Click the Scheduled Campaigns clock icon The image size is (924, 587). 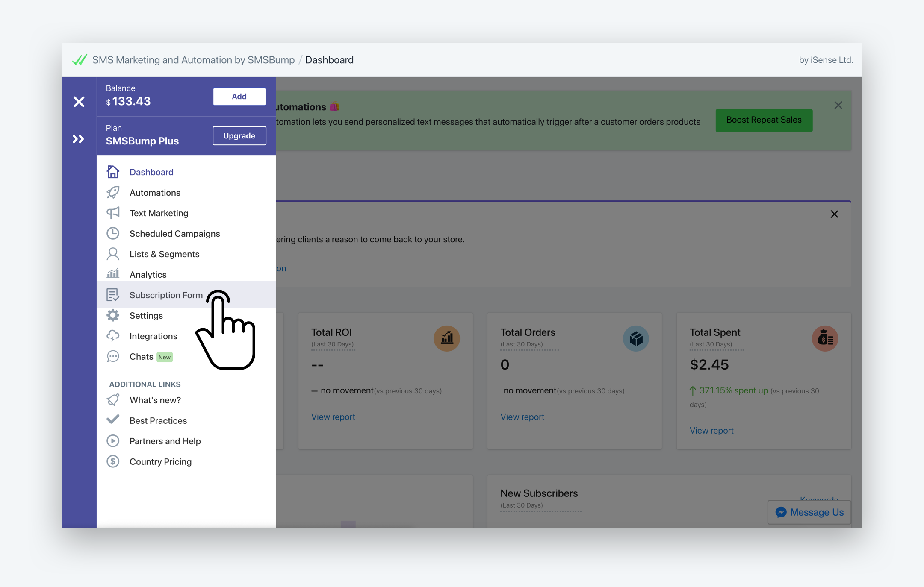113,233
